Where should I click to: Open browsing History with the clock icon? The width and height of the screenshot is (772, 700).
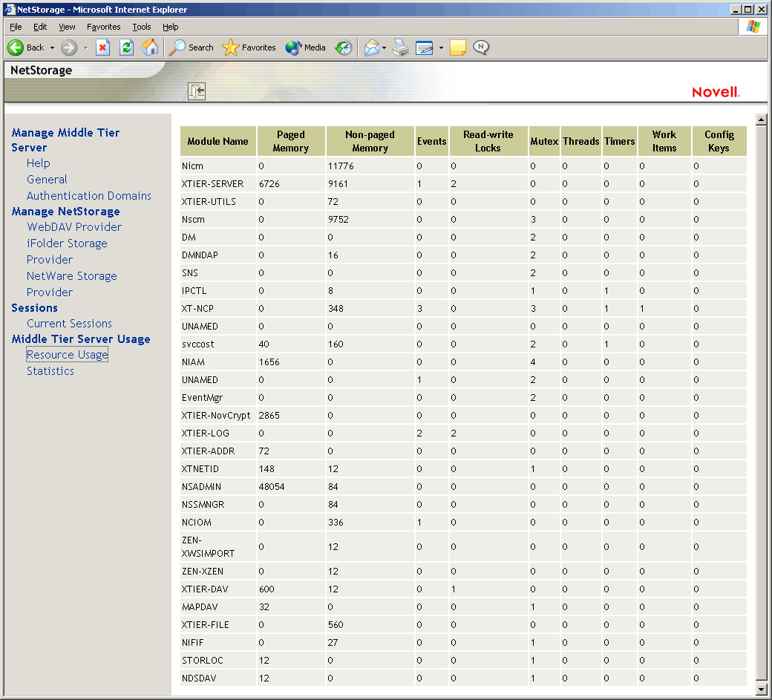(343, 48)
